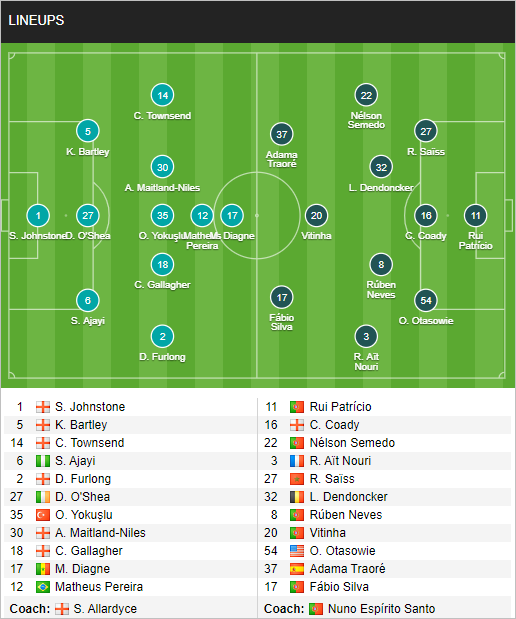Click coach Nuno Espírito Santo's name
Viewport: 516px width, 619px height.
381,609
